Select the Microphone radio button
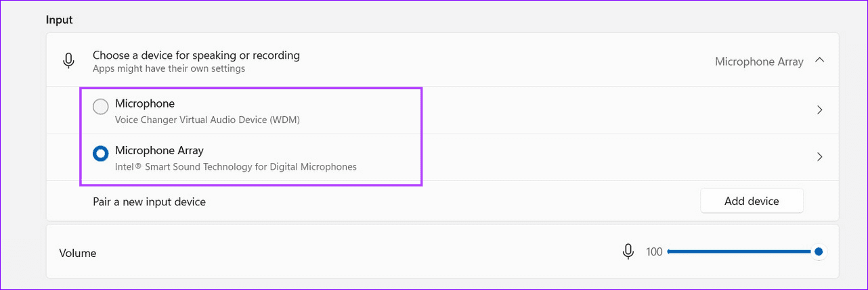868x290 pixels. point(100,107)
